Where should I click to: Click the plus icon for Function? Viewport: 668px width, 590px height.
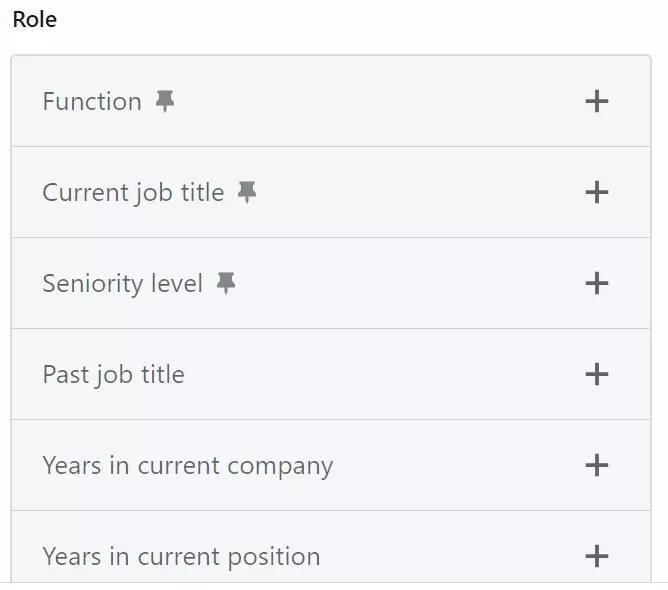point(596,101)
